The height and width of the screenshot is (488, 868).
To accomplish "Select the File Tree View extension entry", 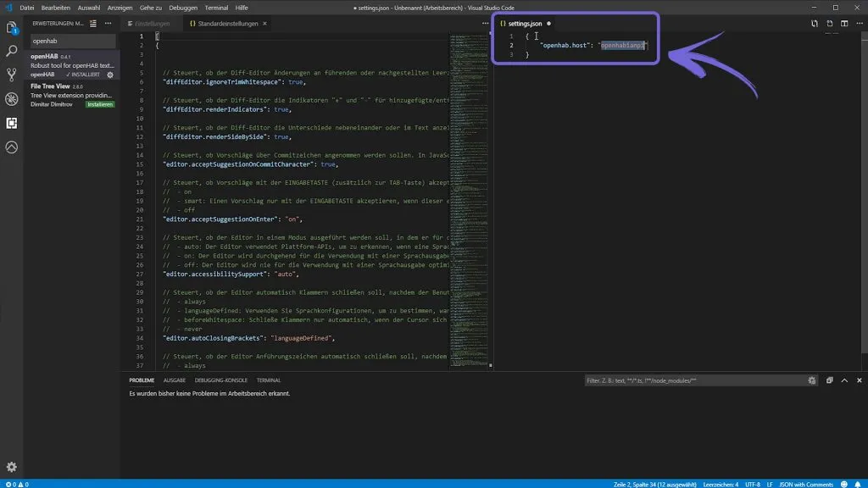I will tap(72, 95).
